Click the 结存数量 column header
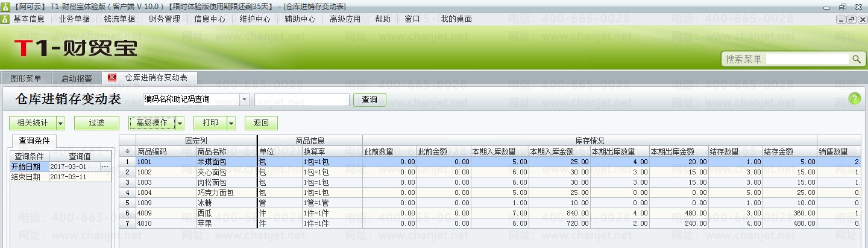The width and height of the screenshot is (868, 248). (735, 151)
